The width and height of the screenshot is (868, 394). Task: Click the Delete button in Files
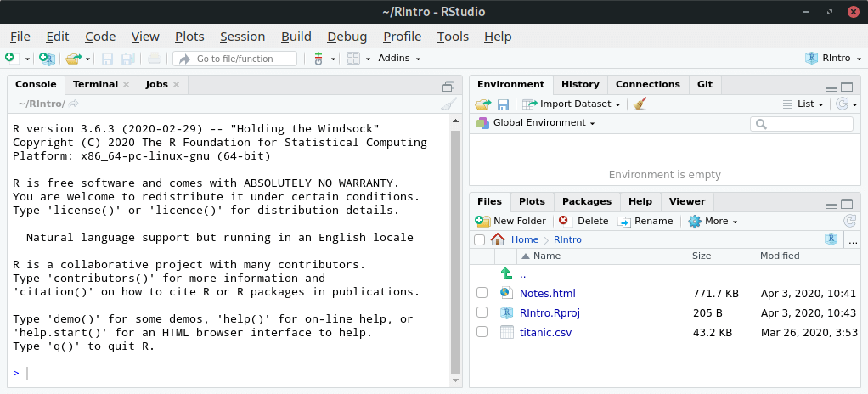tap(583, 221)
